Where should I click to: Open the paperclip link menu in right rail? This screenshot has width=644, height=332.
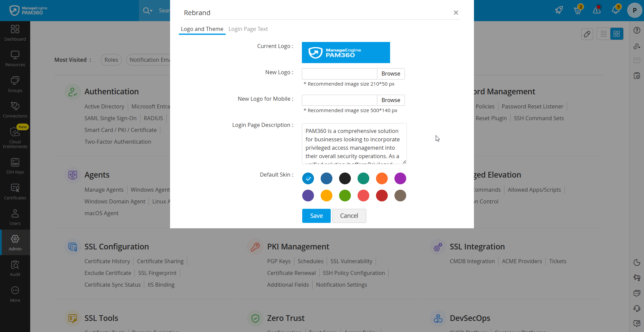(x=637, y=46)
